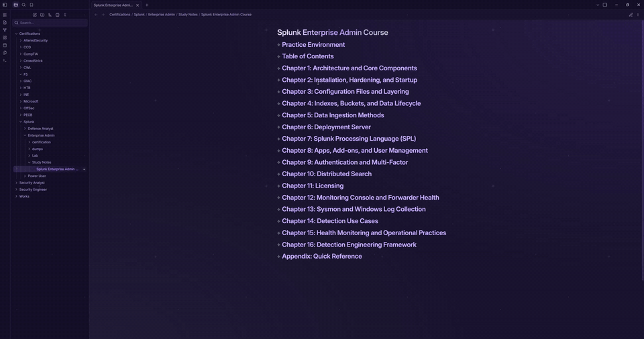Screen dimensions: 644x339
Task: Open the Power User folder
Action: [x=36, y=176]
